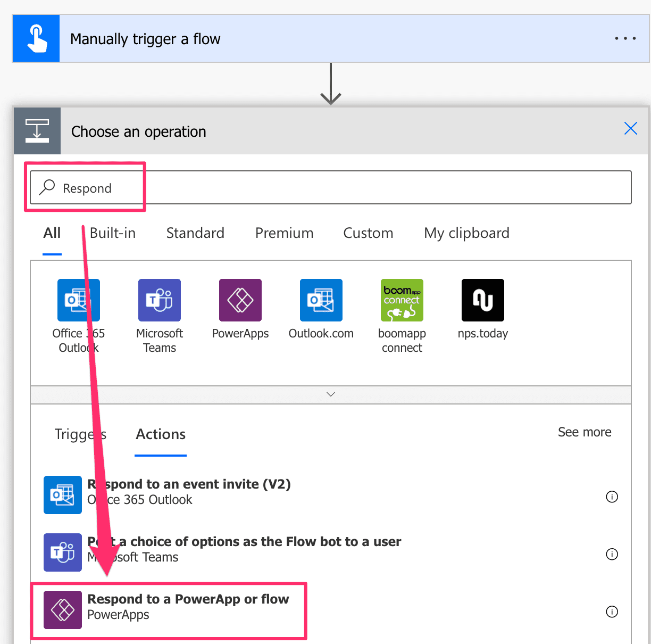Show info for Respond to a PowerApp or flow

612,612
